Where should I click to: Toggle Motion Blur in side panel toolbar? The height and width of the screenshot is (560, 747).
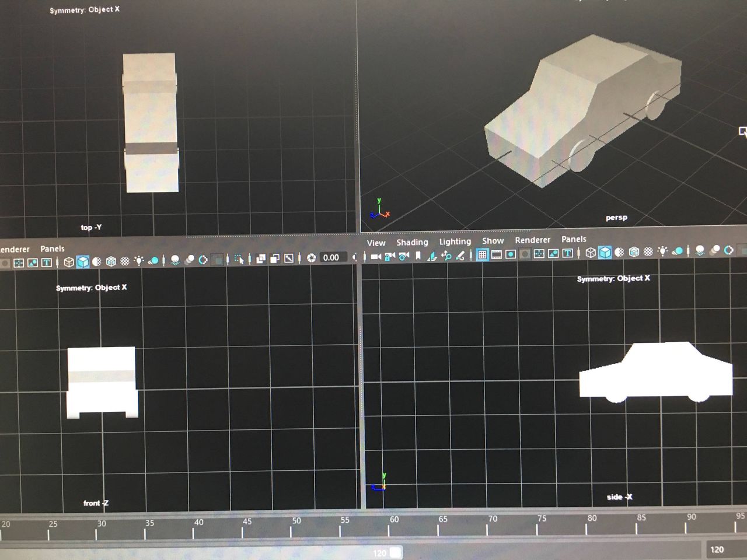tap(714, 250)
